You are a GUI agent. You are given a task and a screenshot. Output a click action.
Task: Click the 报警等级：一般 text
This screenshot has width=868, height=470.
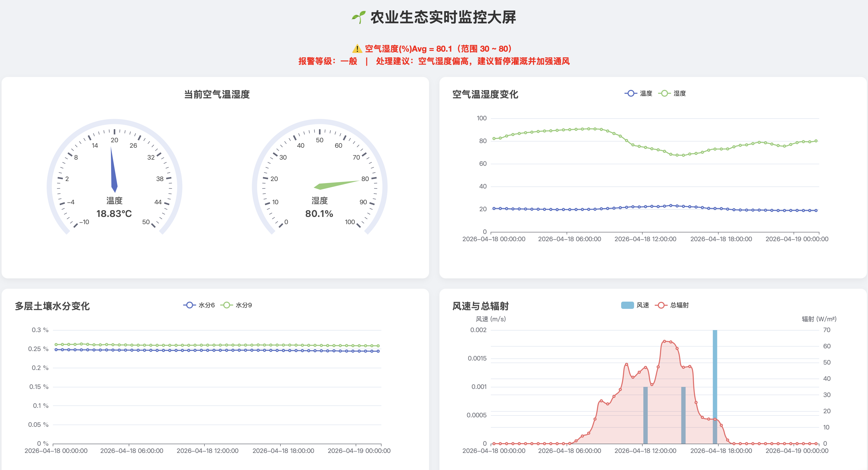tap(328, 61)
